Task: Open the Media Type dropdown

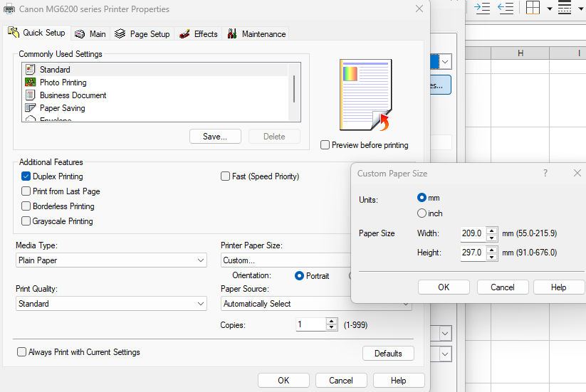Action: [x=111, y=260]
